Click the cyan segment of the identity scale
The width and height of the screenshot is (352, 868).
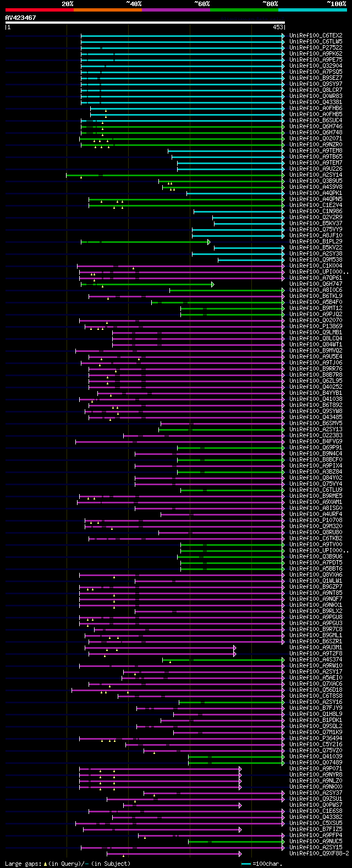click(312, 10)
